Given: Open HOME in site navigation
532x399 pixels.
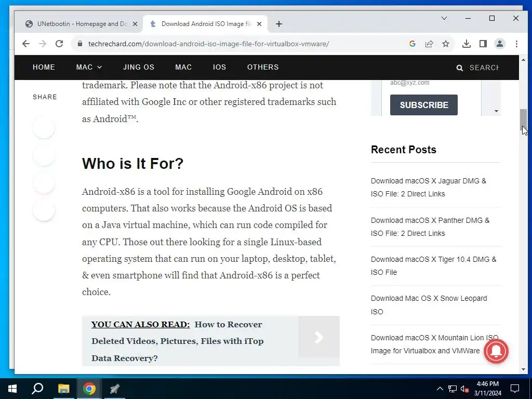Looking at the screenshot, I should (x=44, y=67).
